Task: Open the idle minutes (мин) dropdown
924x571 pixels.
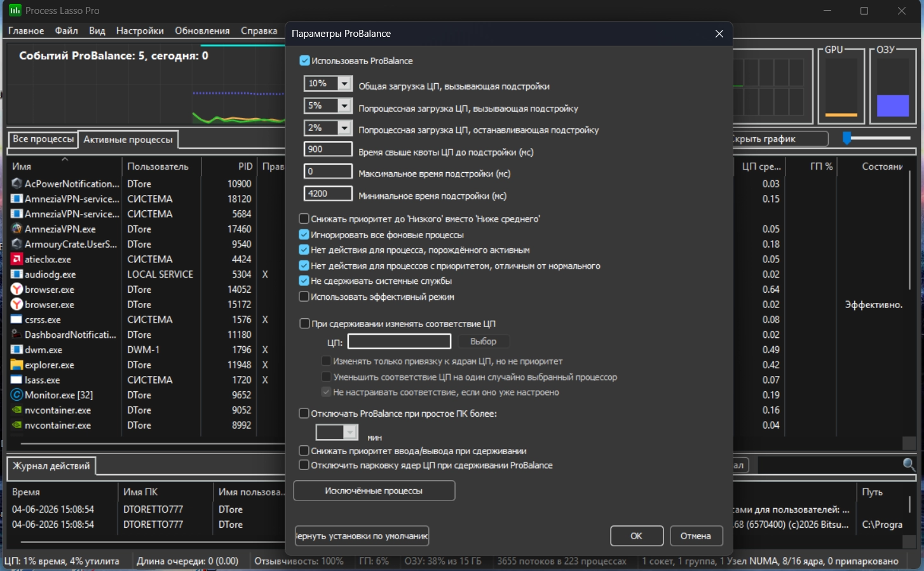Action: point(351,433)
